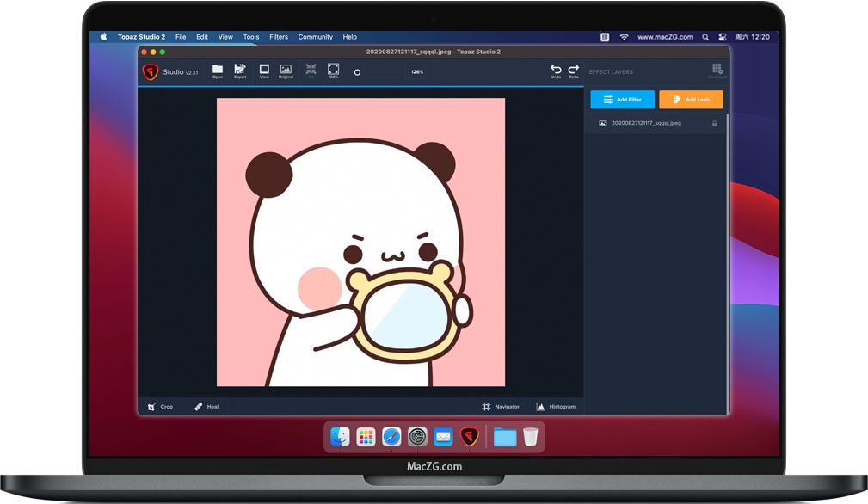Select the 20200827121117_sqqql.jpeg layer
This screenshot has height=504, width=868.
click(x=645, y=124)
